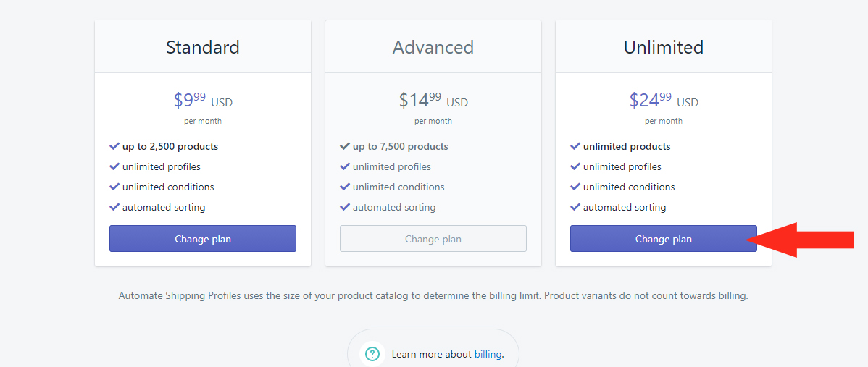The width and height of the screenshot is (868, 367).
Task: Select the Standard plan heading
Action: [203, 47]
